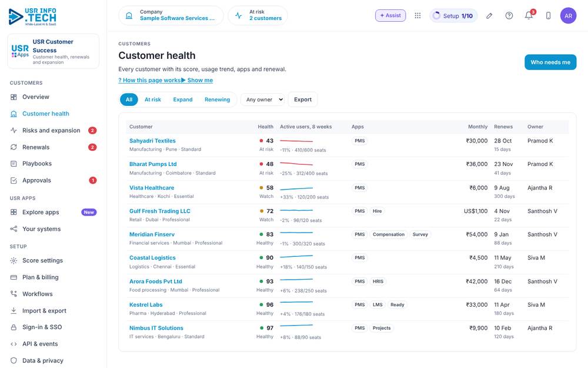Open the apps grid icon in header
This screenshot has width=588, height=368.
pyautogui.click(x=417, y=15)
